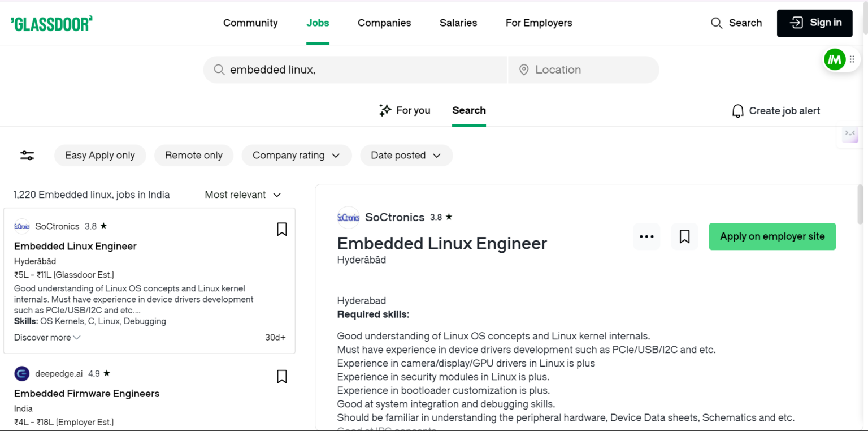Viewport: 868px width, 431px height.
Task: Expand Discover more on the job card
Action: pyautogui.click(x=47, y=337)
